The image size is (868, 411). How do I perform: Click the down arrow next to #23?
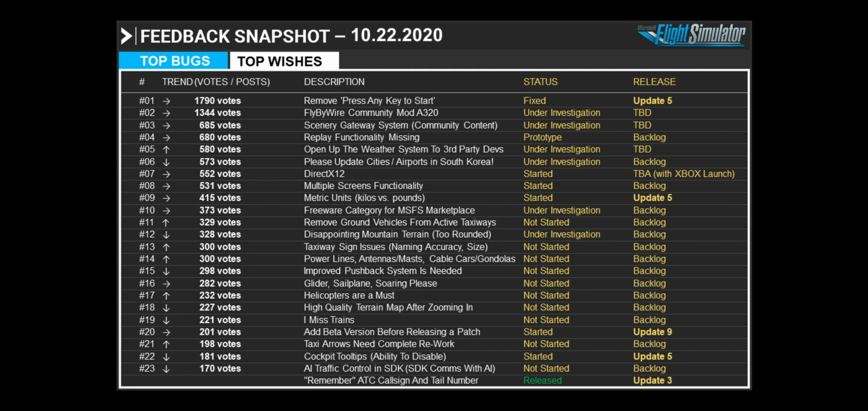[166, 369]
